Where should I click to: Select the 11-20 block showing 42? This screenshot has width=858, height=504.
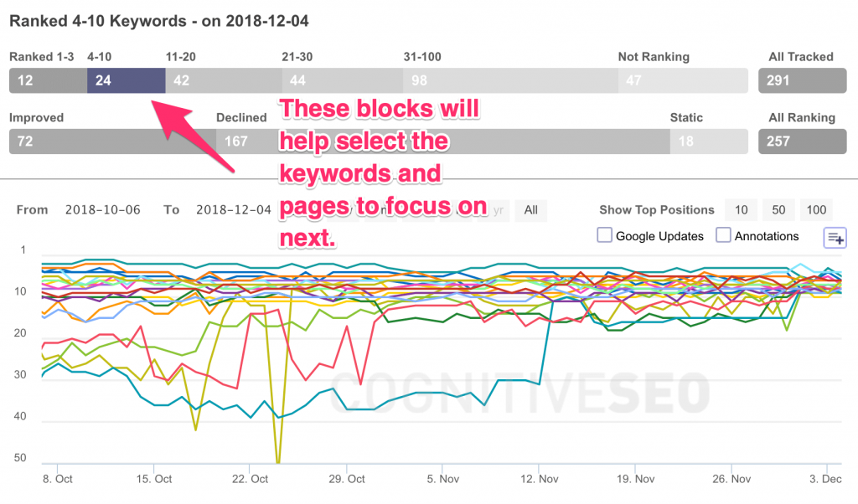pos(224,80)
